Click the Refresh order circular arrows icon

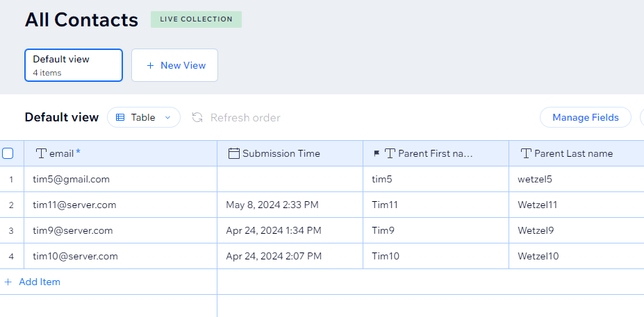coord(197,118)
